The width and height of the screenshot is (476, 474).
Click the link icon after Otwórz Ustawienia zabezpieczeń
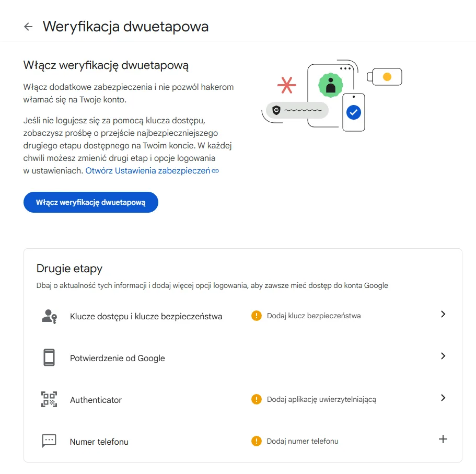[216, 170]
